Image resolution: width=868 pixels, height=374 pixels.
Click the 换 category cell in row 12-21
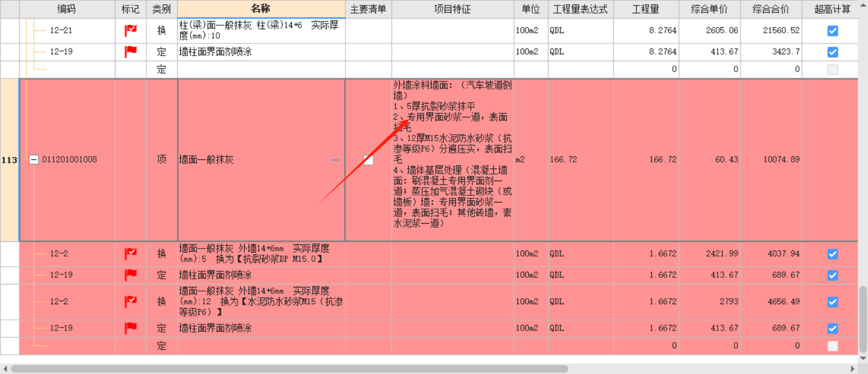pyautogui.click(x=162, y=30)
